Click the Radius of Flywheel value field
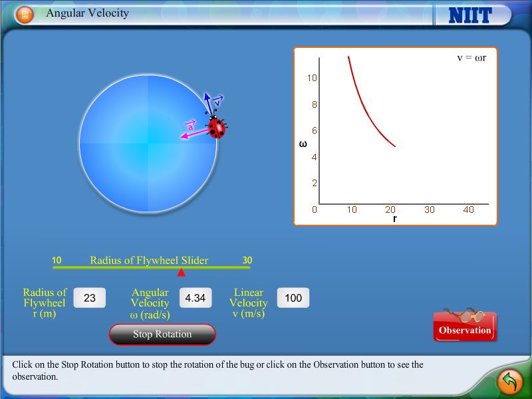532x399 pixels. (90, 299)
